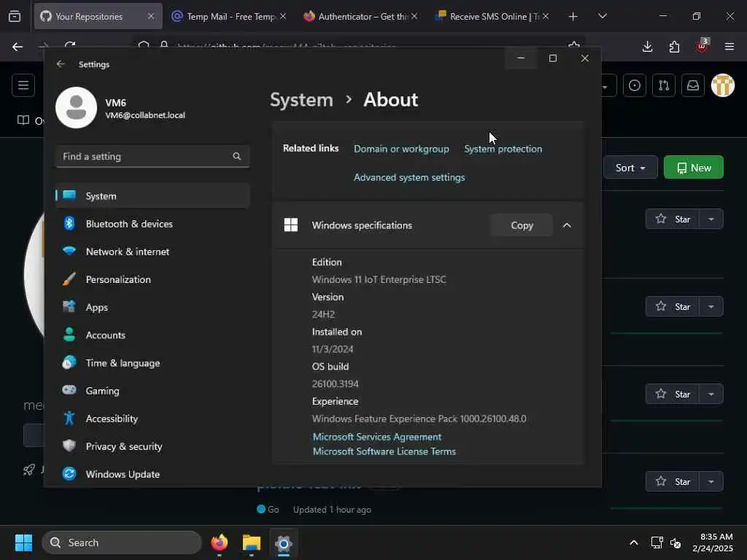This screenshot has width=747, height=560.
Task: Go back in the Settings window
Action: [x=61, y=64]
